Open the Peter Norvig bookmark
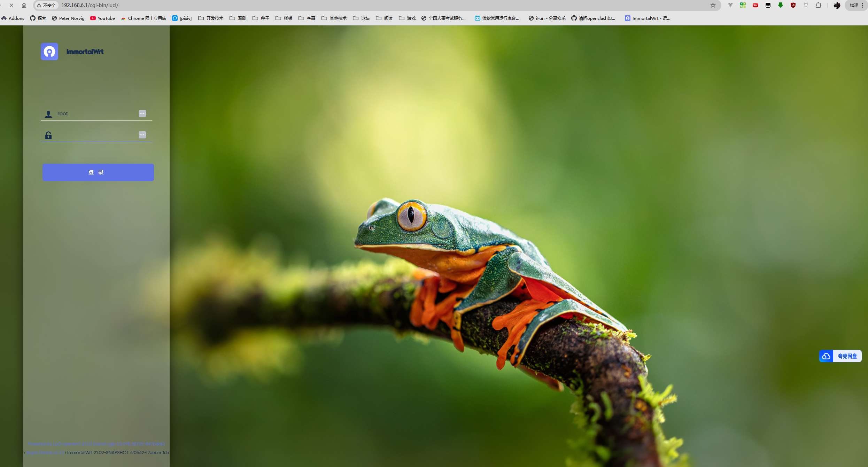The image size is (868, 467). point(68,18)
